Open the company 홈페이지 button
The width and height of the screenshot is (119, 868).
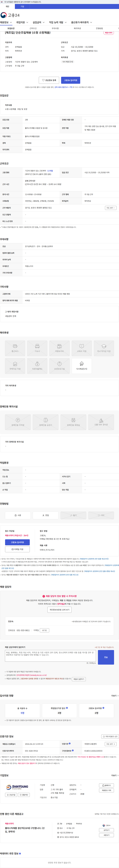pyautogui.click(x=107, y=785)
